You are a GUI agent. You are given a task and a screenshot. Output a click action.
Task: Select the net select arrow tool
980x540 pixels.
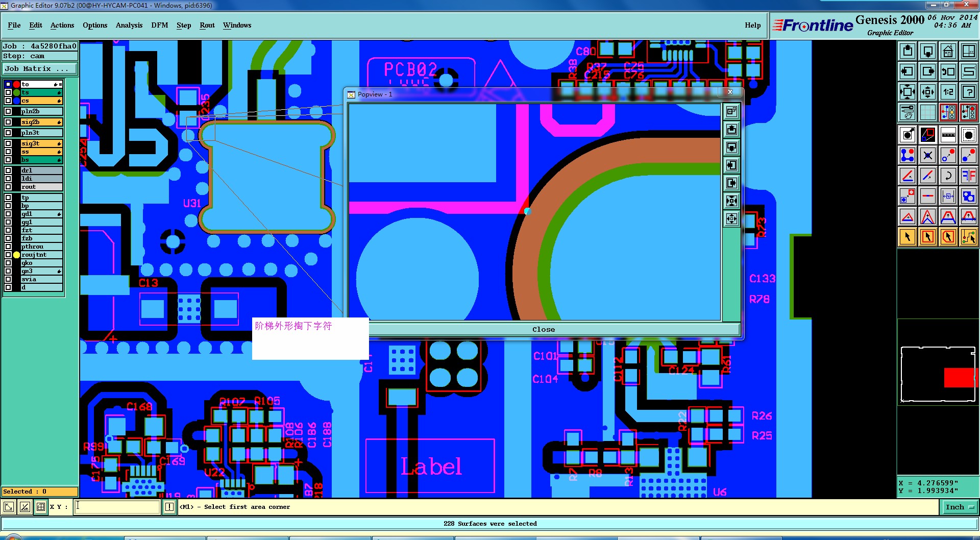point(968,236)
